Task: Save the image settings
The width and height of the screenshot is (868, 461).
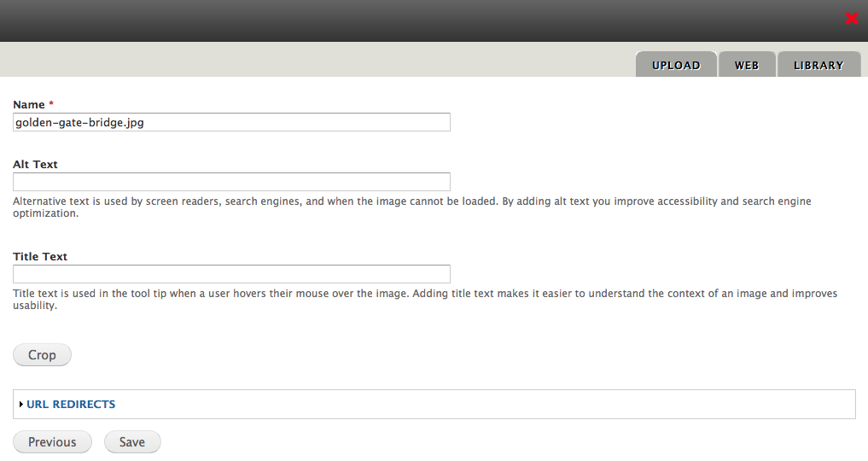Action: [132, 442]
